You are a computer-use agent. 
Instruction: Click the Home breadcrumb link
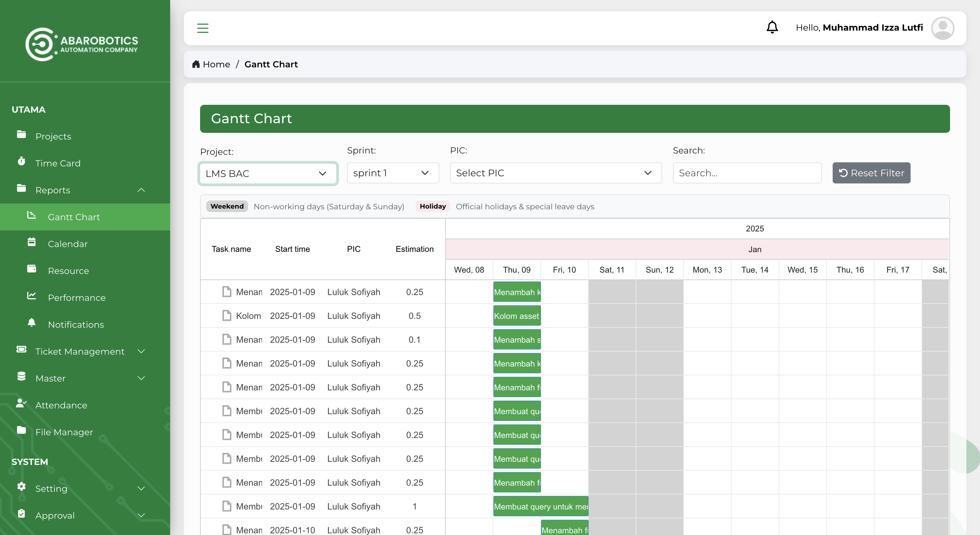[216, 64]
